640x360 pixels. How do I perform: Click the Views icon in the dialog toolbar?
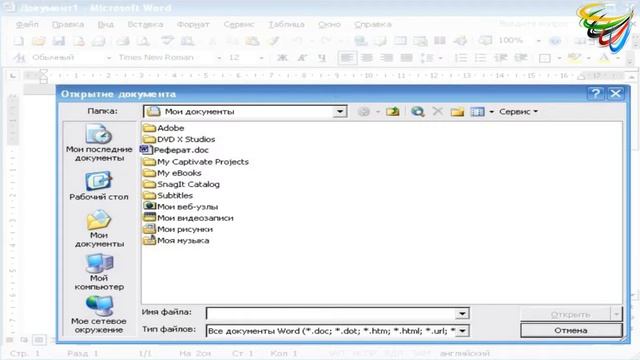click(477, 111)
